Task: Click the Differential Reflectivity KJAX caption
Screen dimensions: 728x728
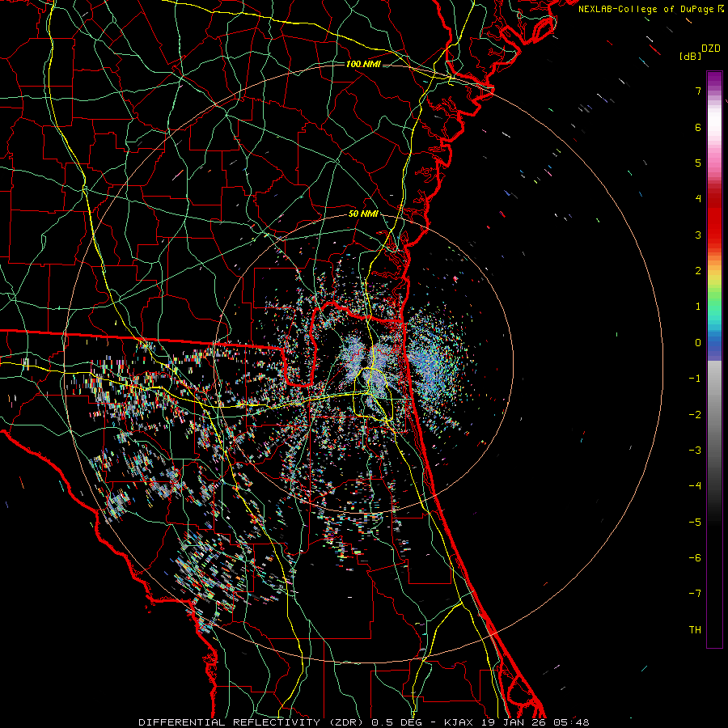Action: pos(364,722)
